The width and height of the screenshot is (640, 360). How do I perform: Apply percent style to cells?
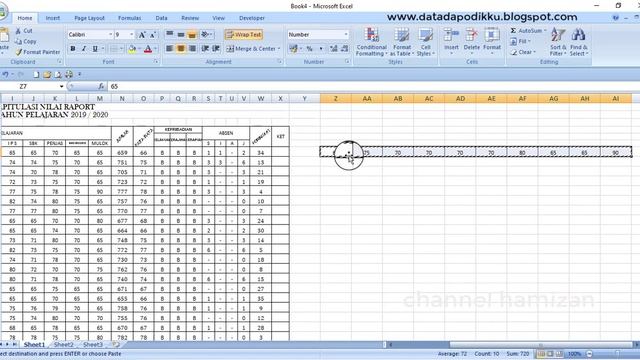pyautogui.click(x=309, y=49)
